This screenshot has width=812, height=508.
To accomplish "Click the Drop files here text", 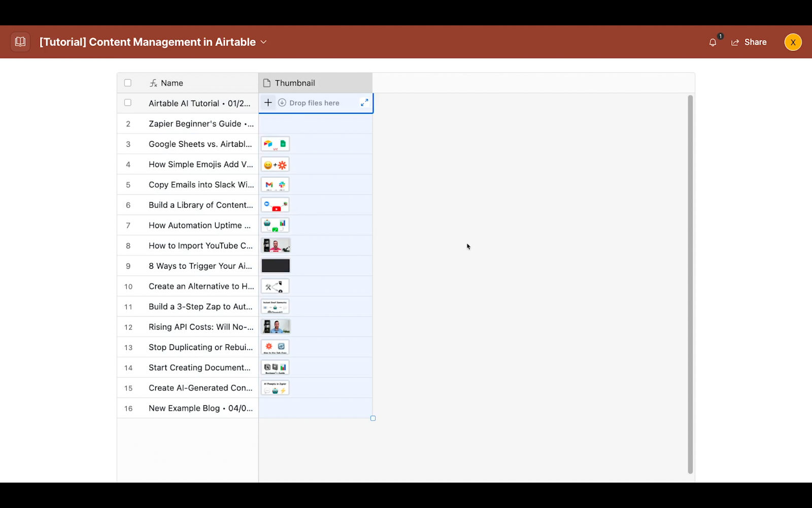I will [314, 103].
